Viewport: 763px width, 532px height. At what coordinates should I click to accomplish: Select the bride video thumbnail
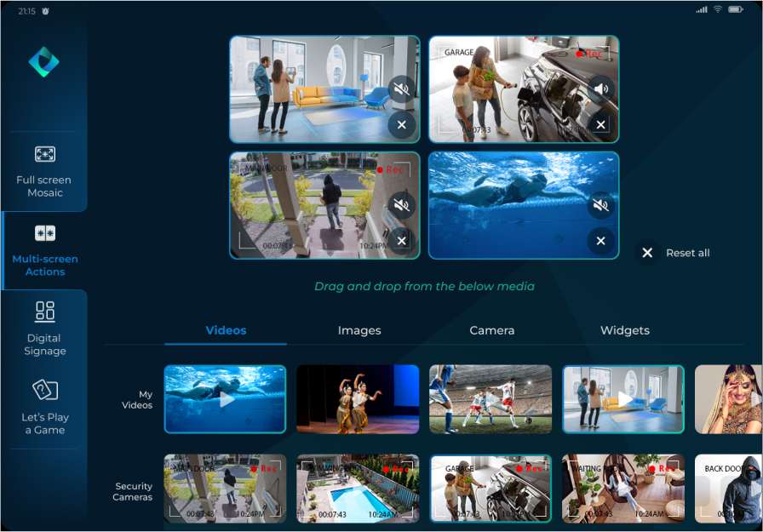point(728,399)
